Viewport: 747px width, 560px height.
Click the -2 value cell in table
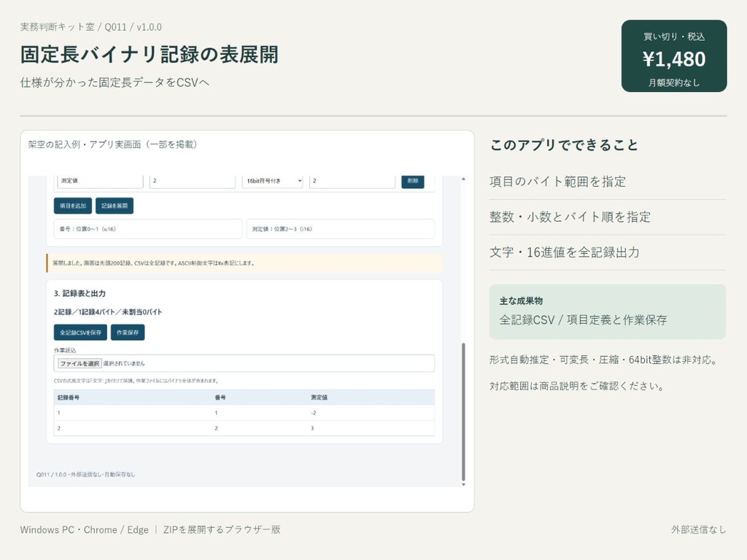point(314,413)
